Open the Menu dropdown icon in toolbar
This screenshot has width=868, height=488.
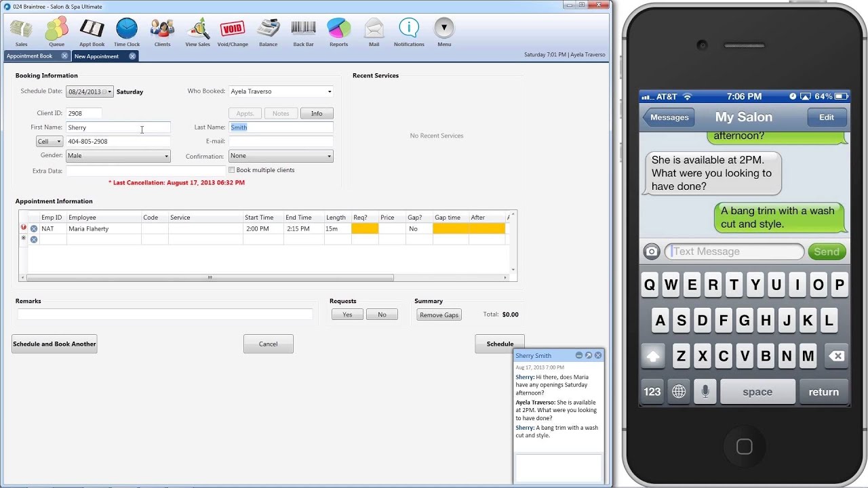tap(444, 32)
